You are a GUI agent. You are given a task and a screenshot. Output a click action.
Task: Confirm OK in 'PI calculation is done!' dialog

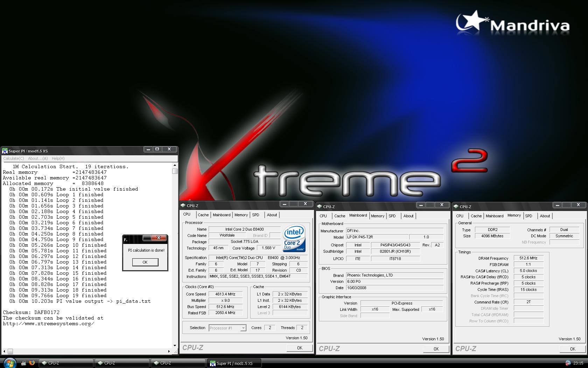pos(145,262)
